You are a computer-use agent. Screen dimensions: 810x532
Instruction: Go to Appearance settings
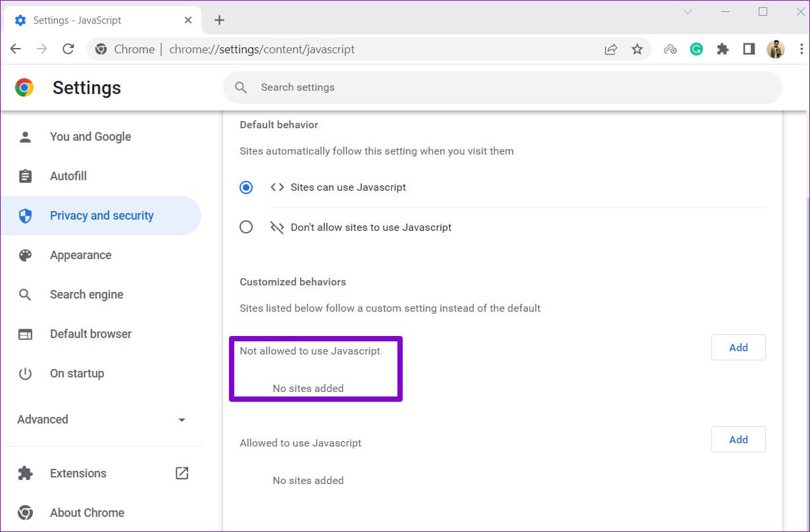click(80, 255)
